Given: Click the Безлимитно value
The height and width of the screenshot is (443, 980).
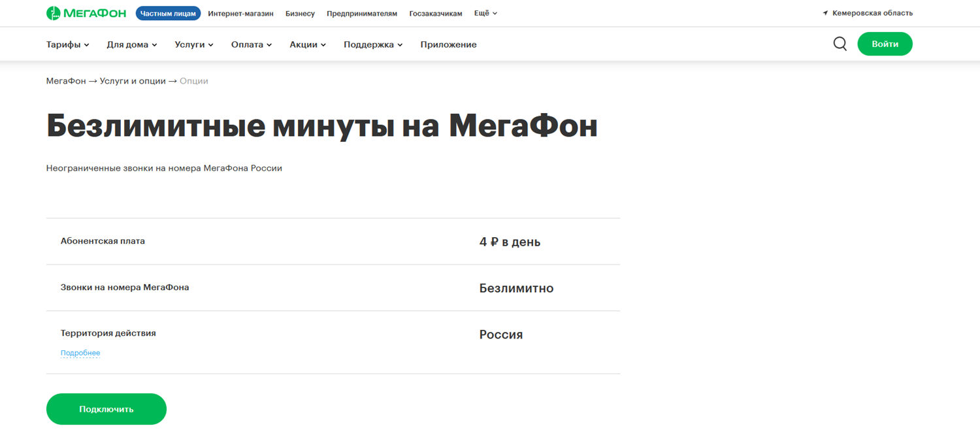Looking at the screenshot, I should click(516, 288).
